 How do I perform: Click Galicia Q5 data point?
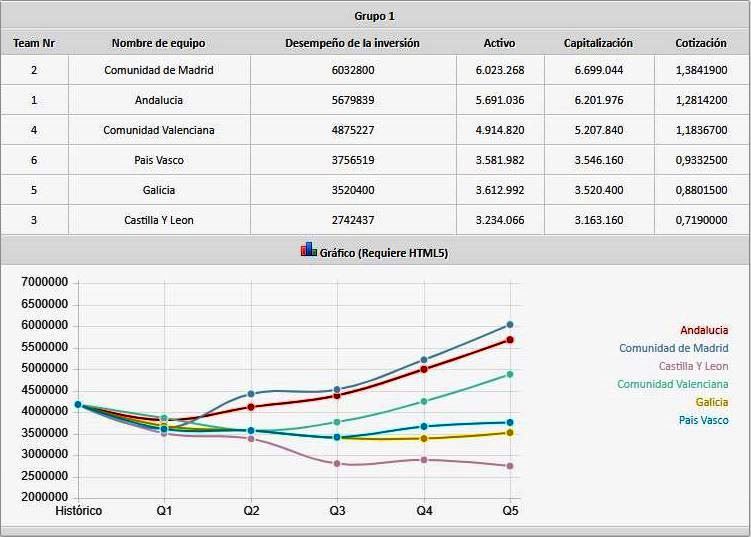coord(510,433)
